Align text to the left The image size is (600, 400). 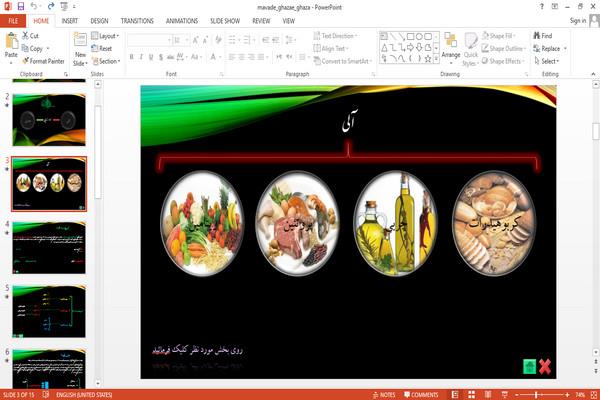click(x=232, y=57)
